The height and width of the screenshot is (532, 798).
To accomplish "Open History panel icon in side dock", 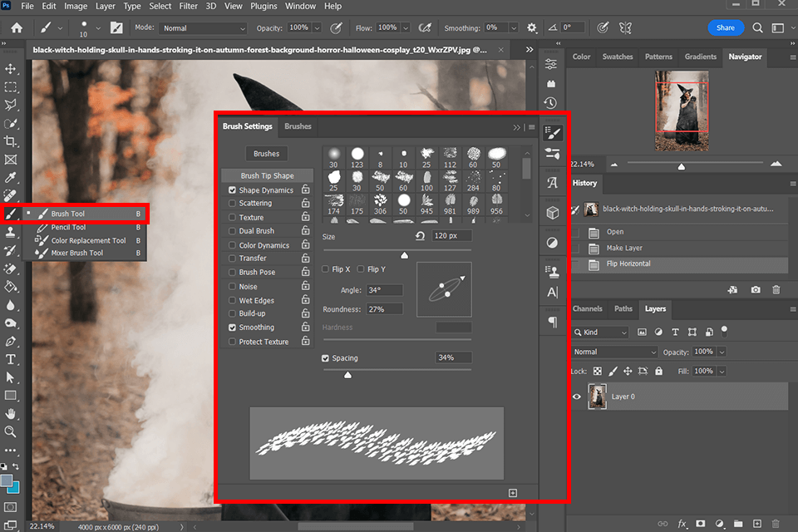I will (x=550, y=103).
